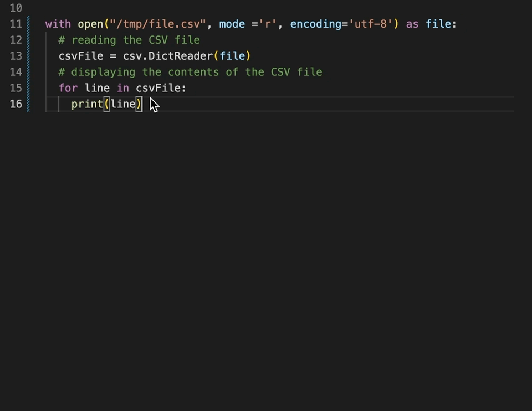Click 'csvFile:' on line 15
Image resolution: width=532 pixels, height=411 pixels.
click(x=161, y=88)
